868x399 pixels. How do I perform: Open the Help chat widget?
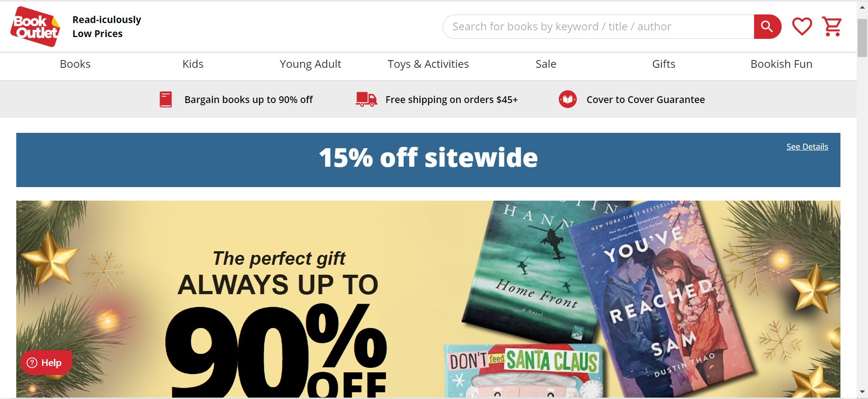pyautogui.click(x=46, y=362)
